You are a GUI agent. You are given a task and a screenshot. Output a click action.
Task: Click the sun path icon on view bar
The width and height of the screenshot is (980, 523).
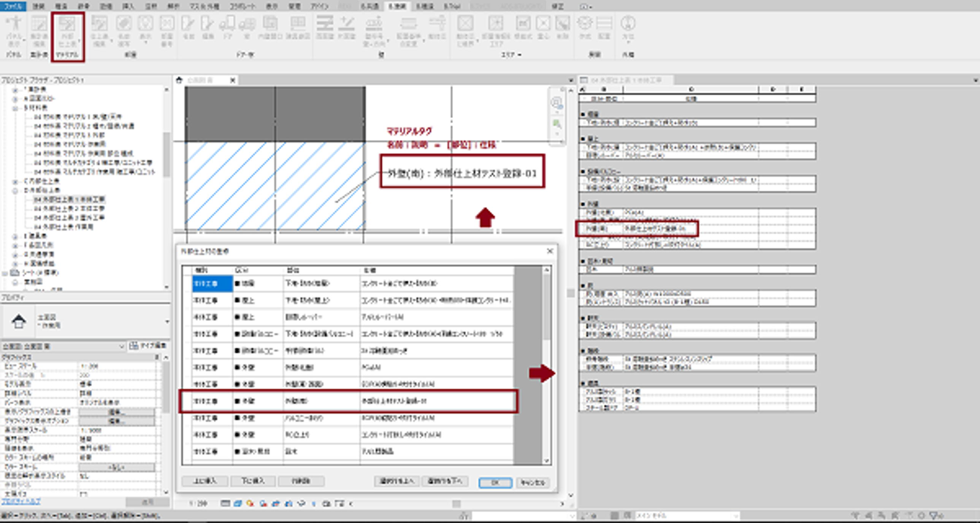[250, 504]
